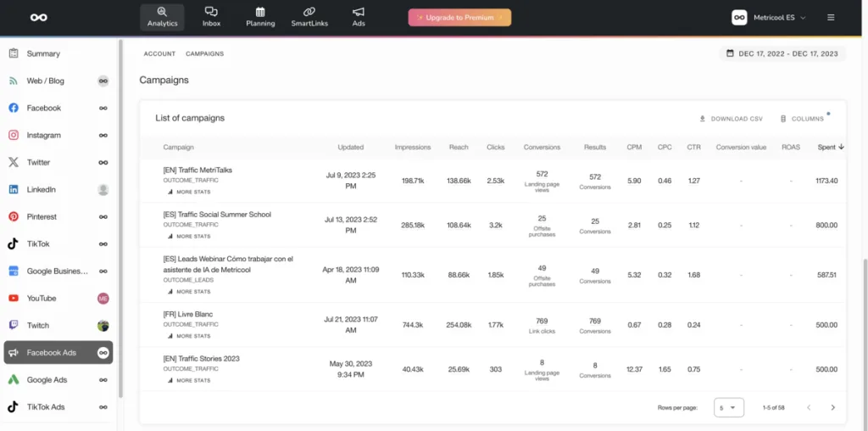This screenshot has width=868, height=431.
Task: Click the CTR column header
Action: (694, 147)
